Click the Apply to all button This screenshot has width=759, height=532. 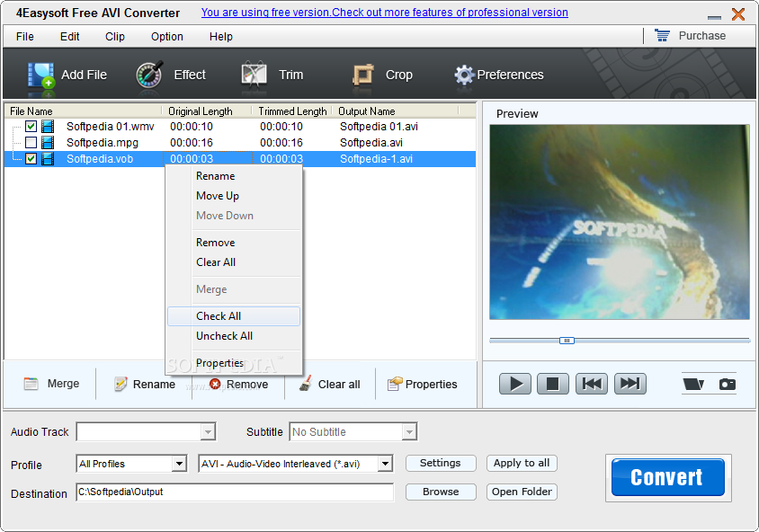[x=522, y=464]
